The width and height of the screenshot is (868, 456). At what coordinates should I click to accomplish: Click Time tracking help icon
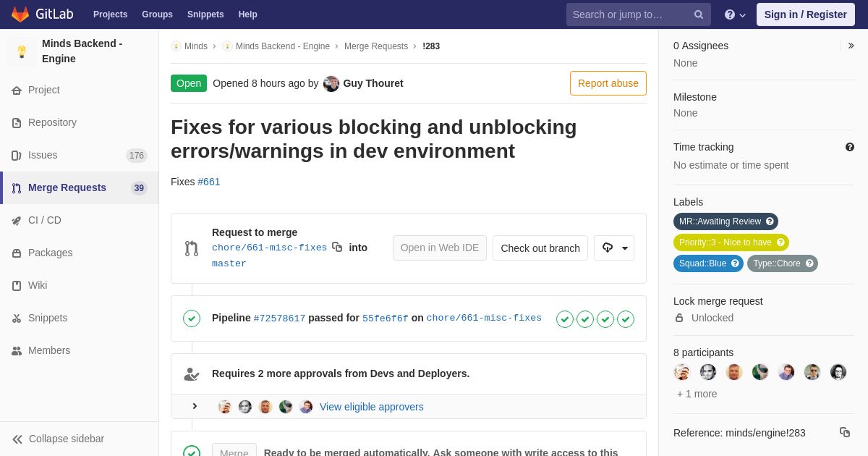(850, 147)
